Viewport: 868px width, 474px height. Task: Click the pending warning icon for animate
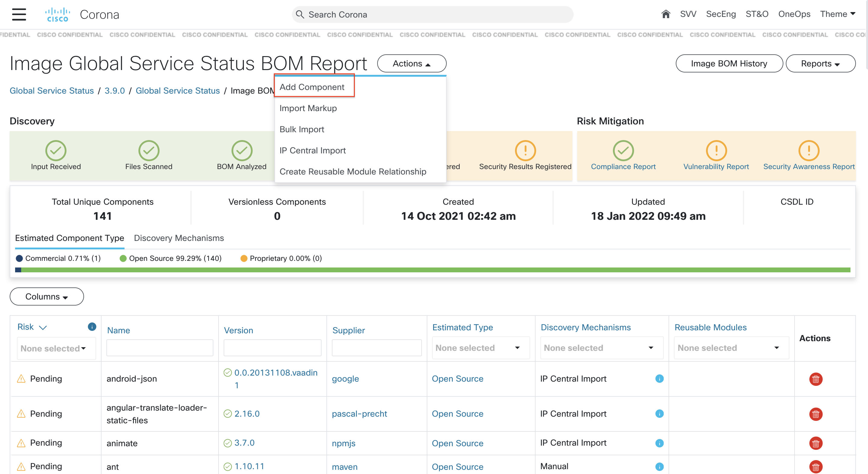point(21,443)
